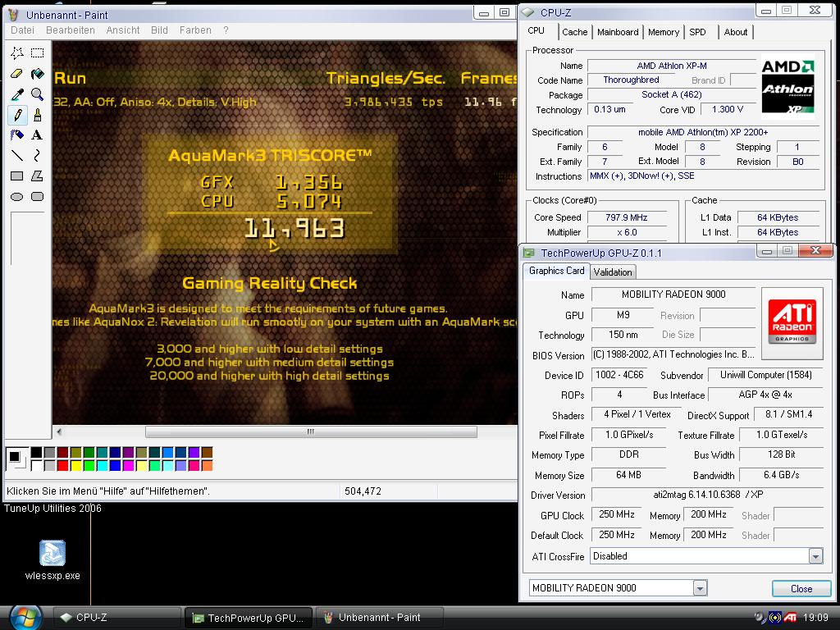
Task: Open the Datei menu in Paint
Action: pos(22,30)
